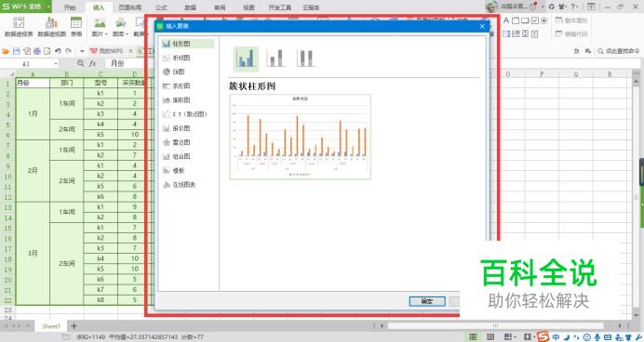Select merged cell 3月
The height and width of the screenshot is (342, 644).
tap(33, 254)
